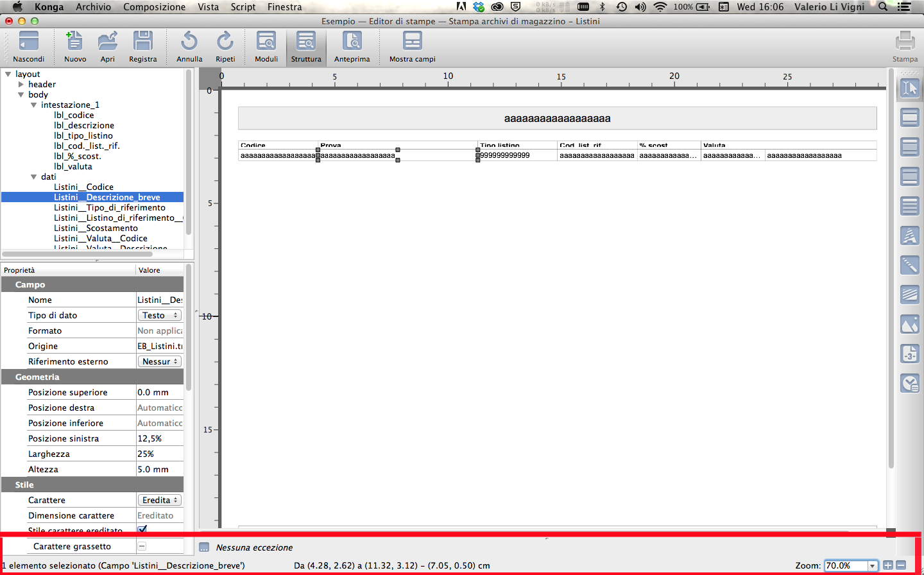924x575 pixels.
Task: Select the image tool in right palette
Action: click(910, 325)
